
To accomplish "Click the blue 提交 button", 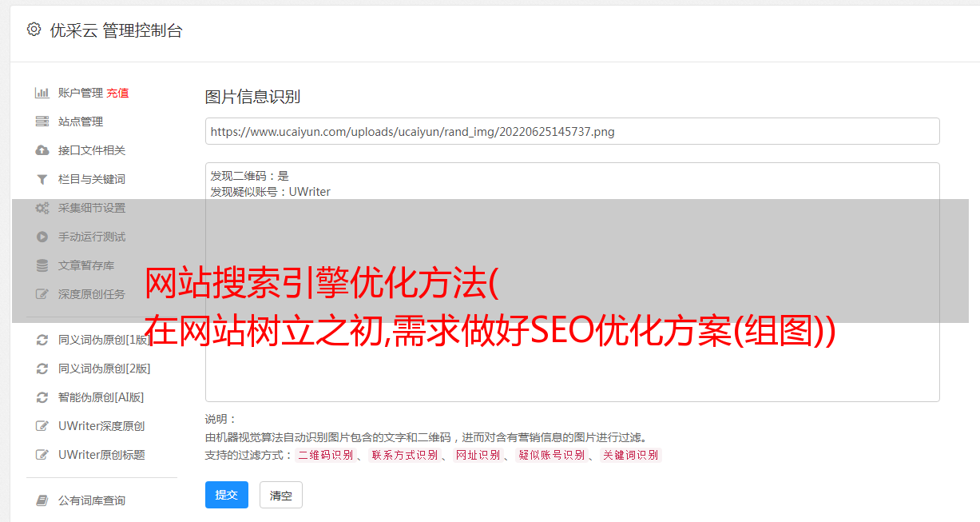I will tap(227, 495).
